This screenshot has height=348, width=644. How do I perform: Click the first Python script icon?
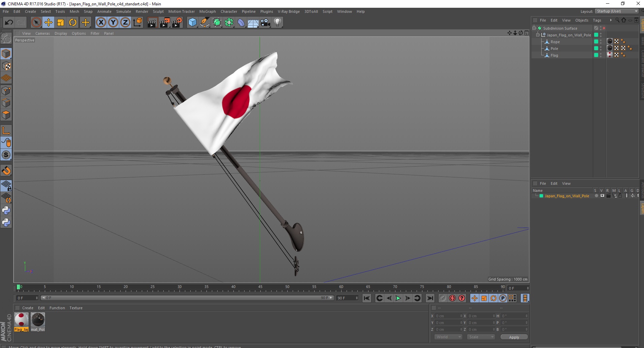pyautogui.click(x=6, y=210)
